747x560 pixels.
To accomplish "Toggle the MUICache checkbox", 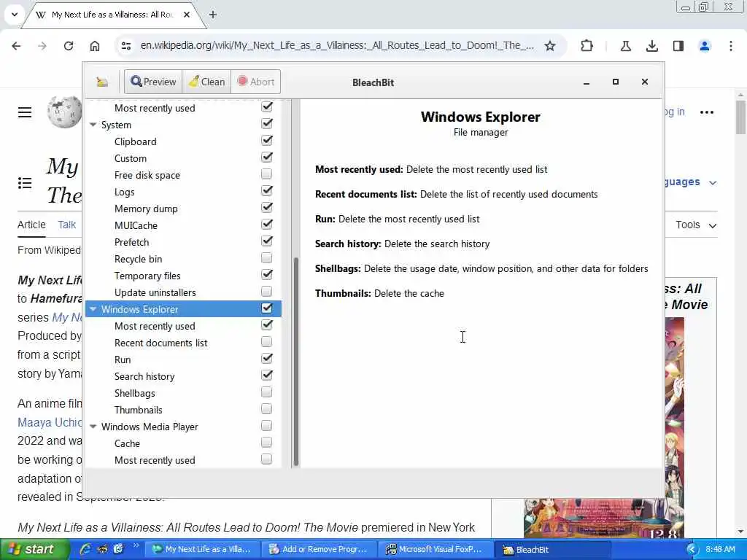I will 267,224.
